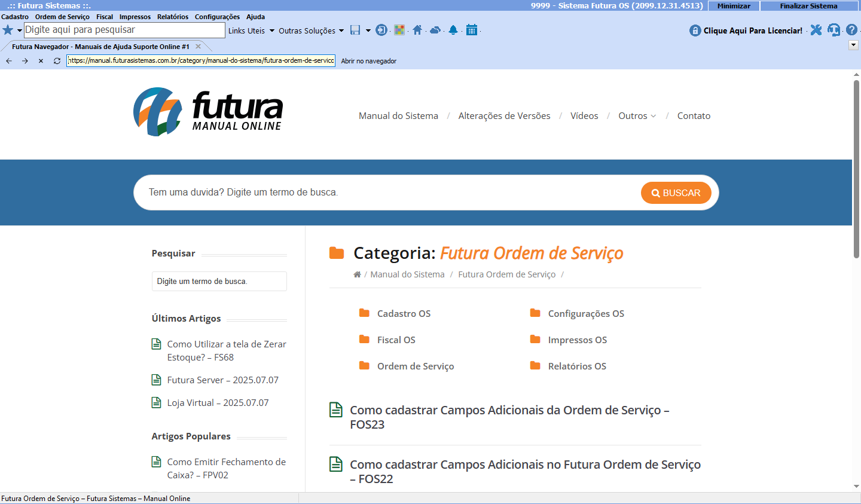
Task: Click the browser URL address field
Action: click(201, 60)
